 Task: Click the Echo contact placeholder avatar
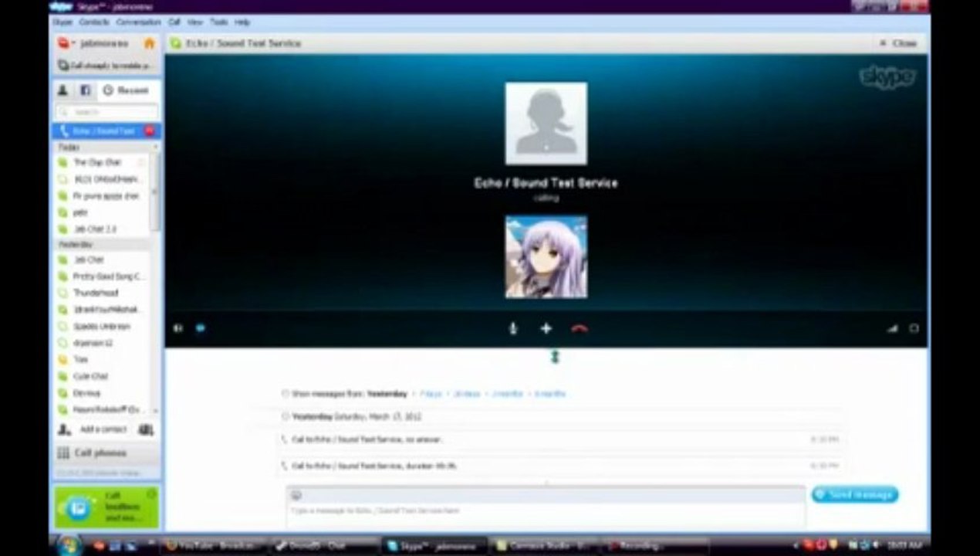[546, 124]
